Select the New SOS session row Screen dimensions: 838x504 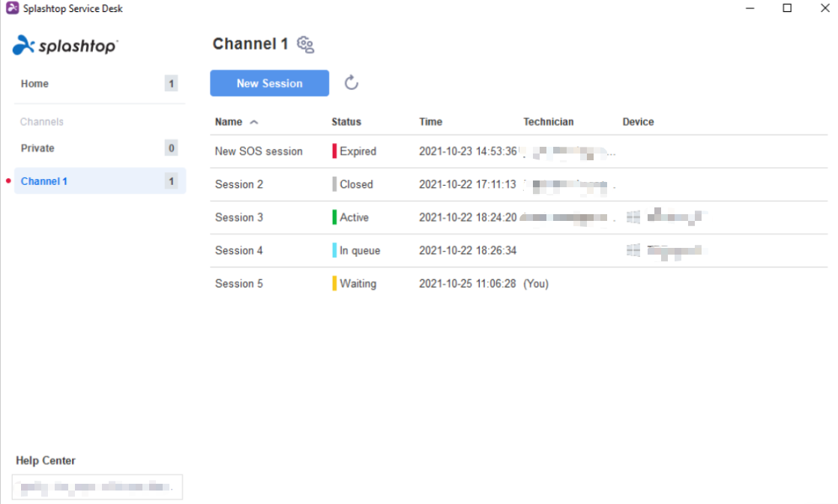point(519,151)
